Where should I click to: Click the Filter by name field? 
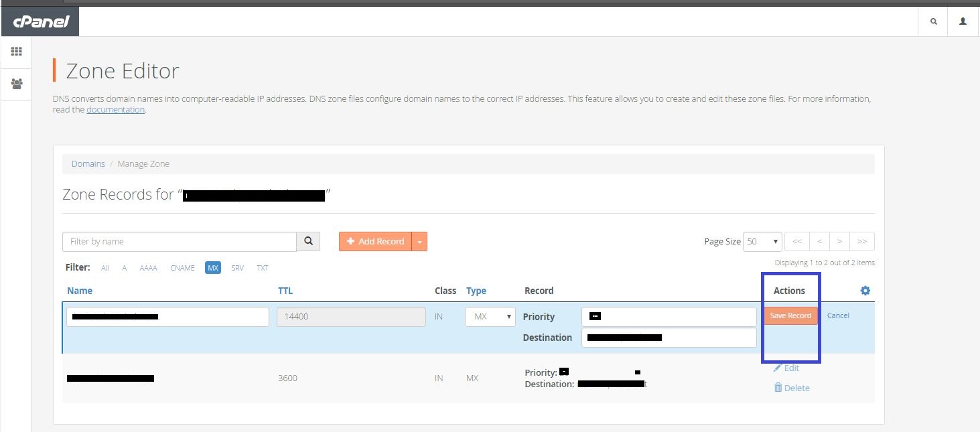pyautogui.click(x=180, y=241)
